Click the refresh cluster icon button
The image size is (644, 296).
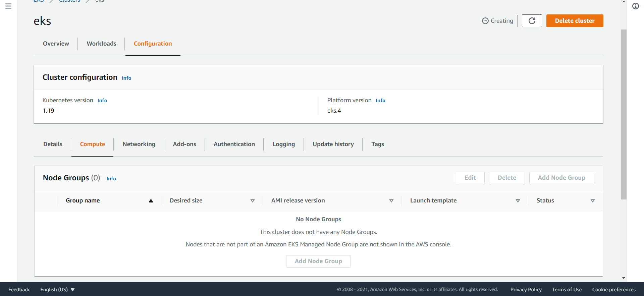(532, 21)
